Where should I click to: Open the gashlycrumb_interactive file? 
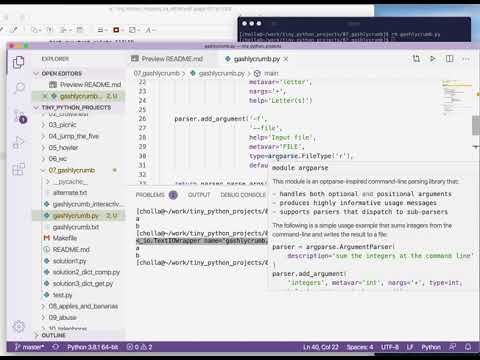pos(87,204)
